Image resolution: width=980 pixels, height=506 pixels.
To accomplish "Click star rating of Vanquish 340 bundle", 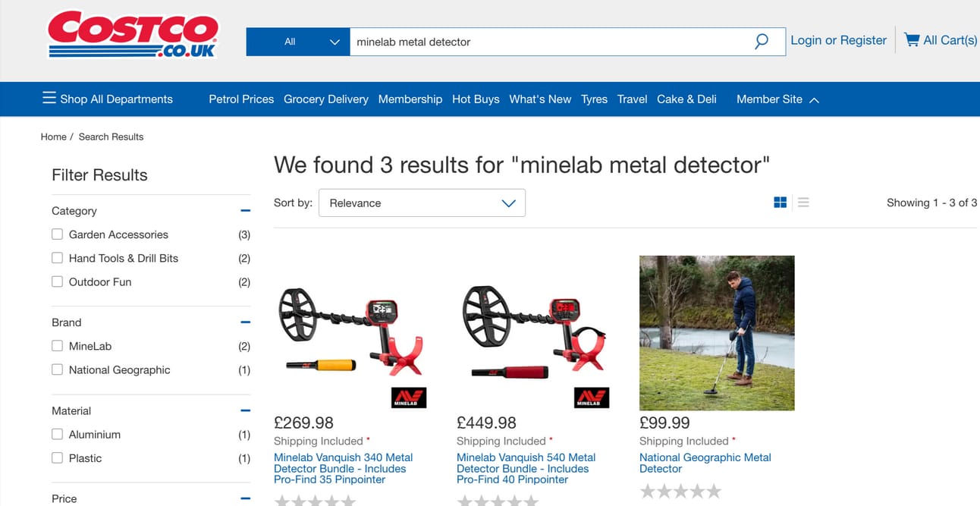I will [315, 500].
